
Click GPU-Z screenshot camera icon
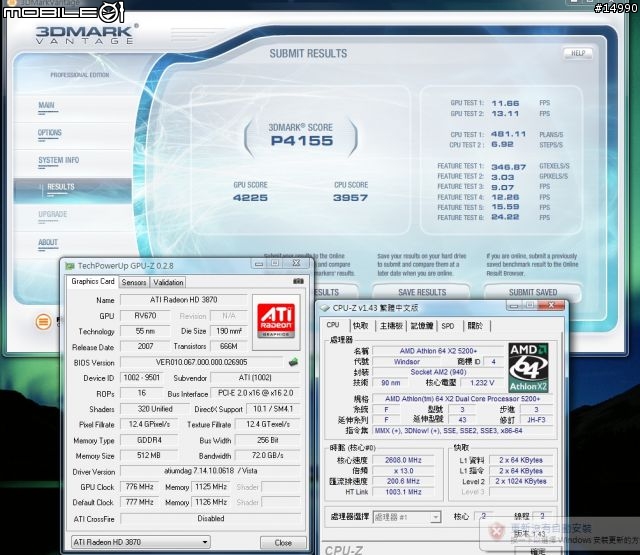click(x=298, y=281)
